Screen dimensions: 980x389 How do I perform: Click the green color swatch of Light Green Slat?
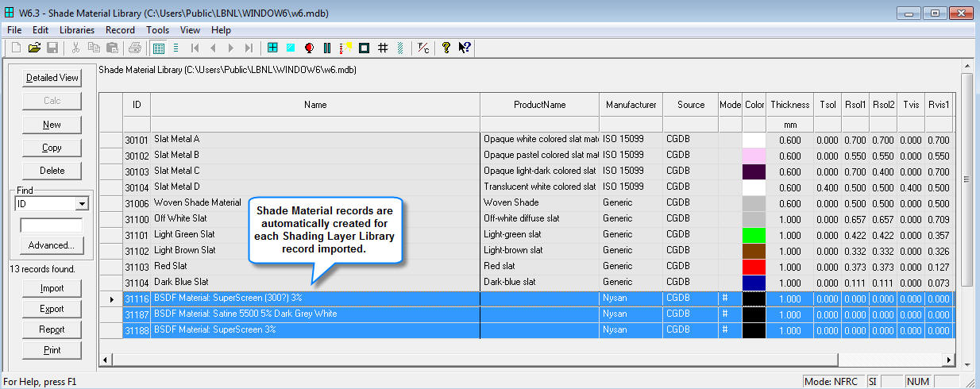pos(754,235)
